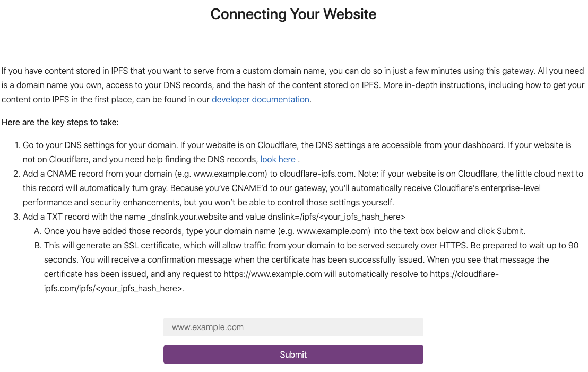Open the developer documentation link
The width and height of the screenshot is (588, 372).
pos(260,99)
